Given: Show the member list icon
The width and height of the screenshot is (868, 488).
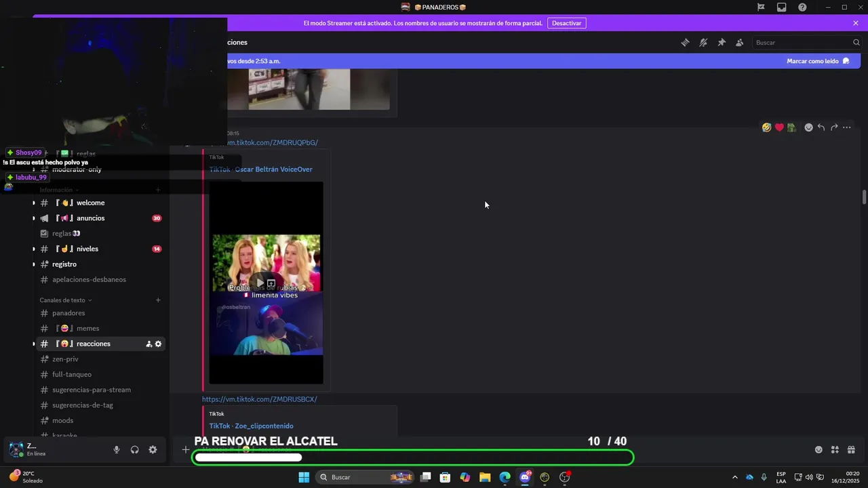Looking at the screenshot, I should 740,43.
